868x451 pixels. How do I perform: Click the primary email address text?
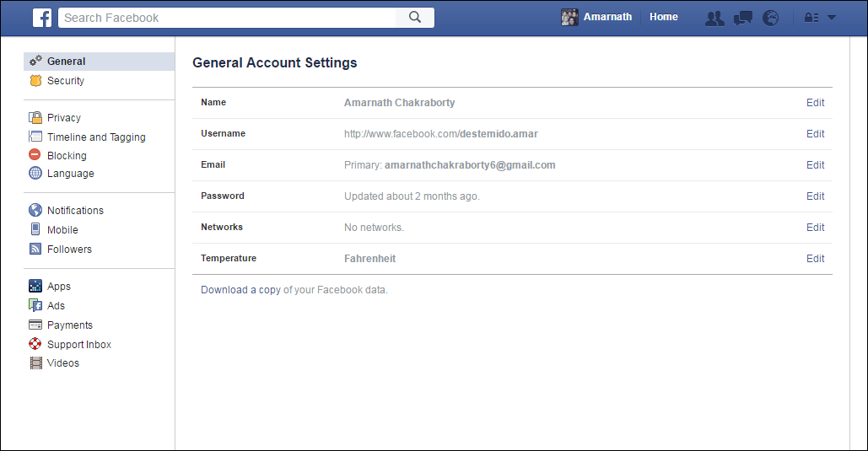470,165
